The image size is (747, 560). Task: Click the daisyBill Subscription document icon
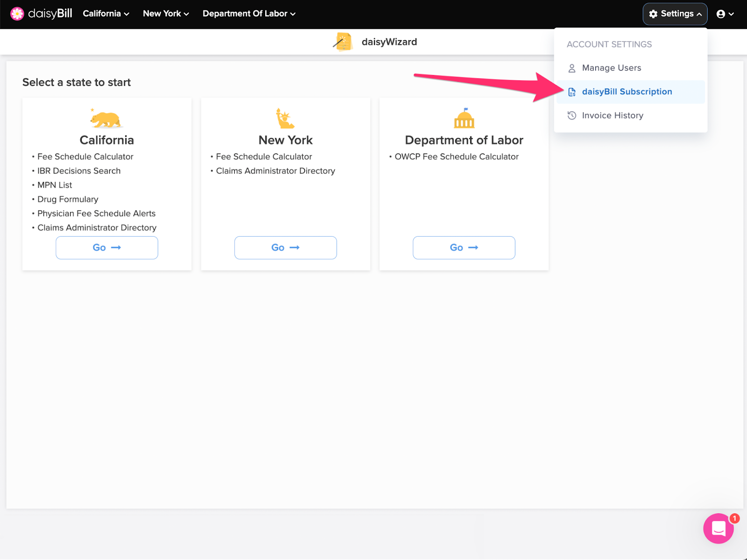[571, 91]
